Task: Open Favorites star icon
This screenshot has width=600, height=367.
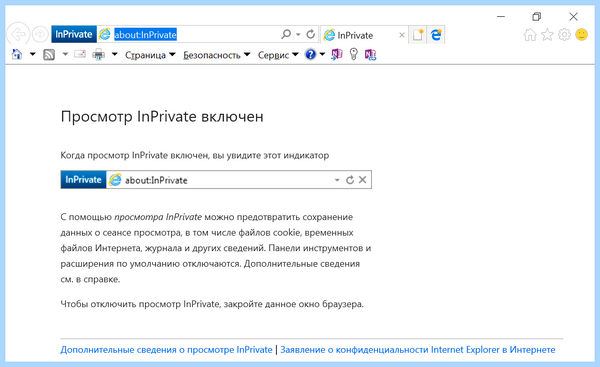Action: pyautogui.click(x=547, y=35)
